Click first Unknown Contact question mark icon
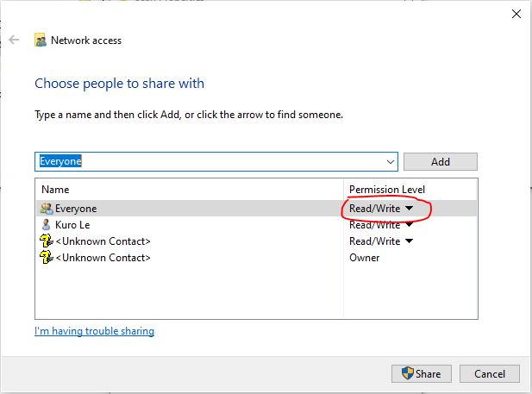 click(x=46, y=241)
